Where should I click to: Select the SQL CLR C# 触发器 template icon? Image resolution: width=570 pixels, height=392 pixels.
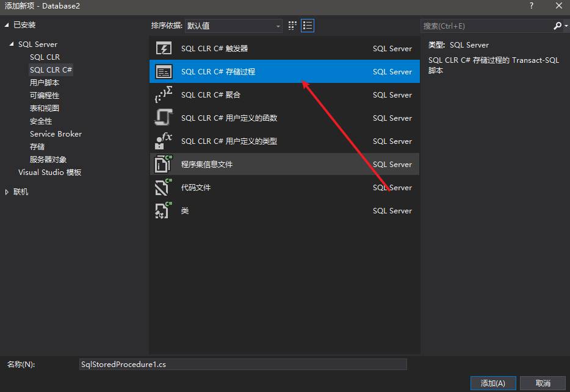[x=164, y=49]
